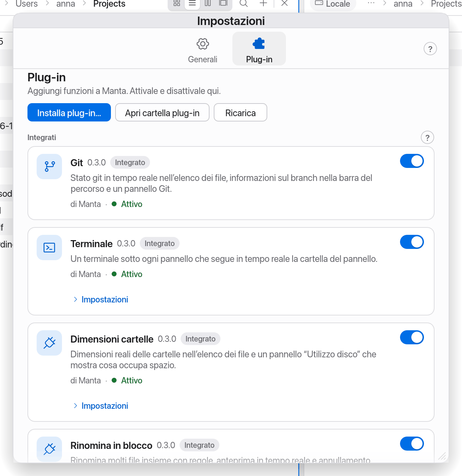Click Apri cartella plug-in button

point(162,113)
